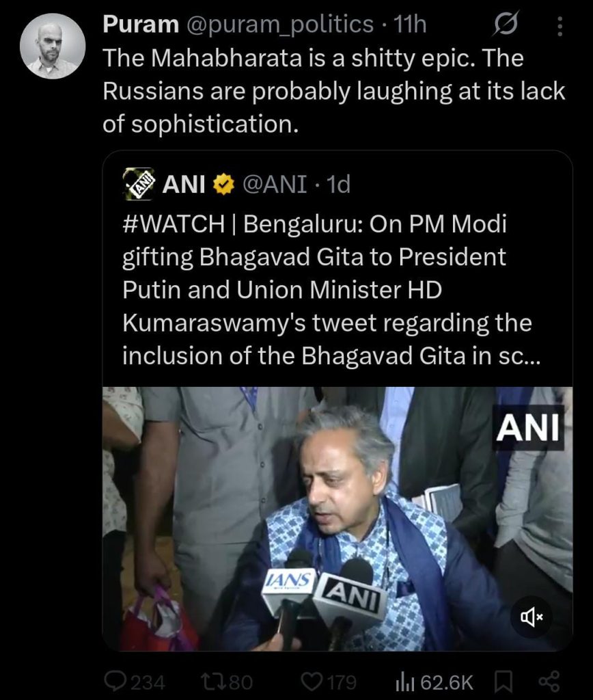Open the three-dot more options menu
The width and height of the screenshot is (593, 700).
[x=560, y=27]
